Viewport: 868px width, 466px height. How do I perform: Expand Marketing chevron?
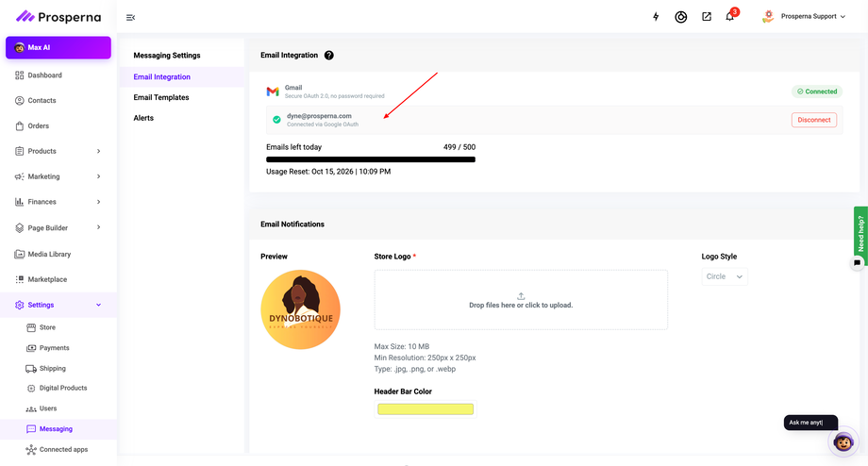tap(98, 176)
